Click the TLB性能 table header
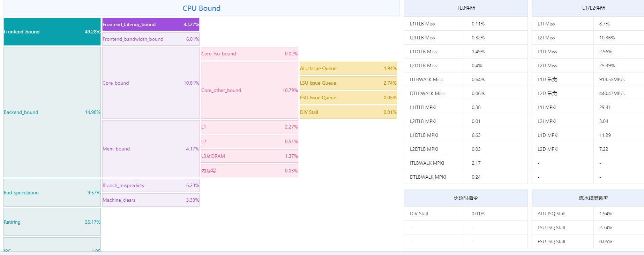The width and height of the screenshot is (644, 255). (x=466, y=8)
